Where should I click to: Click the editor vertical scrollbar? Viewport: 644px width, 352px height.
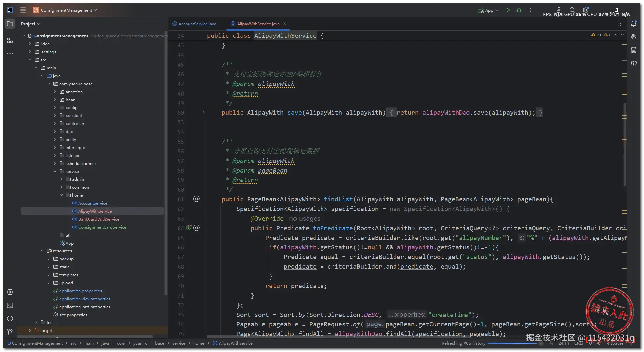[x=625, y=144]
